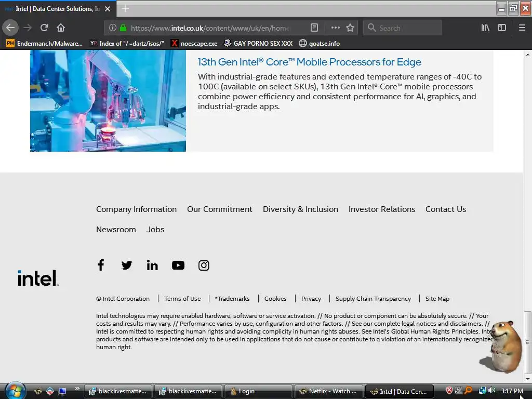532x399 pixels.
Task: Click the volume speaker tray icon
Action: click(x=492, y=391)
